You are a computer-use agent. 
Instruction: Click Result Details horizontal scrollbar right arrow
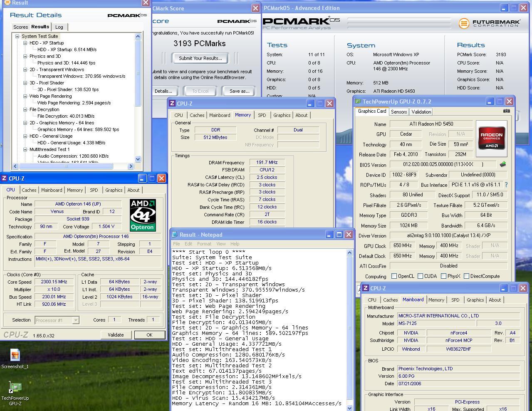(x=131, y=166)
